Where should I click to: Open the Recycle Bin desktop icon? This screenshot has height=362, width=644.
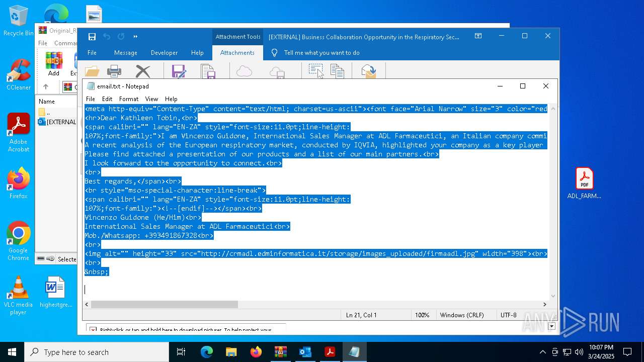(19, 21)
